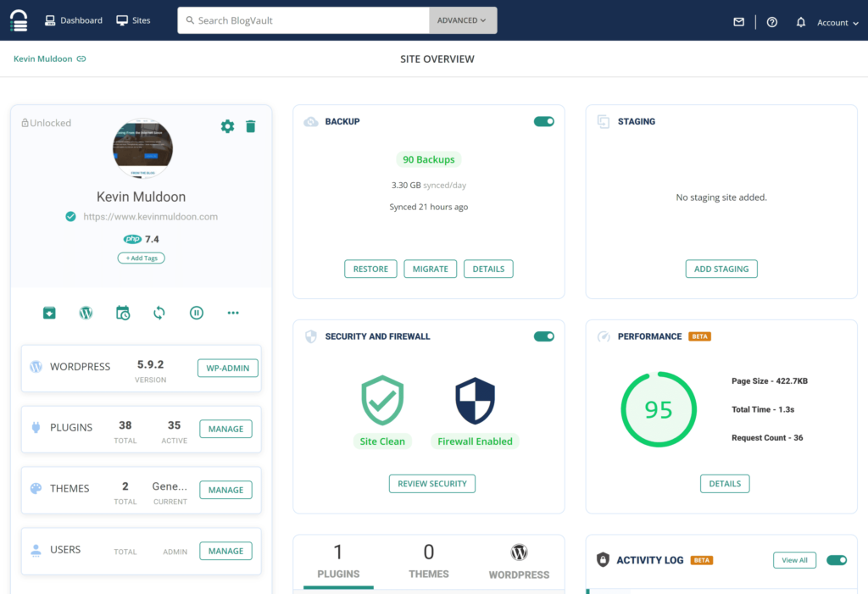Click the backup archive action icon
Screen dimensions: 868x594
coord(49,313)
